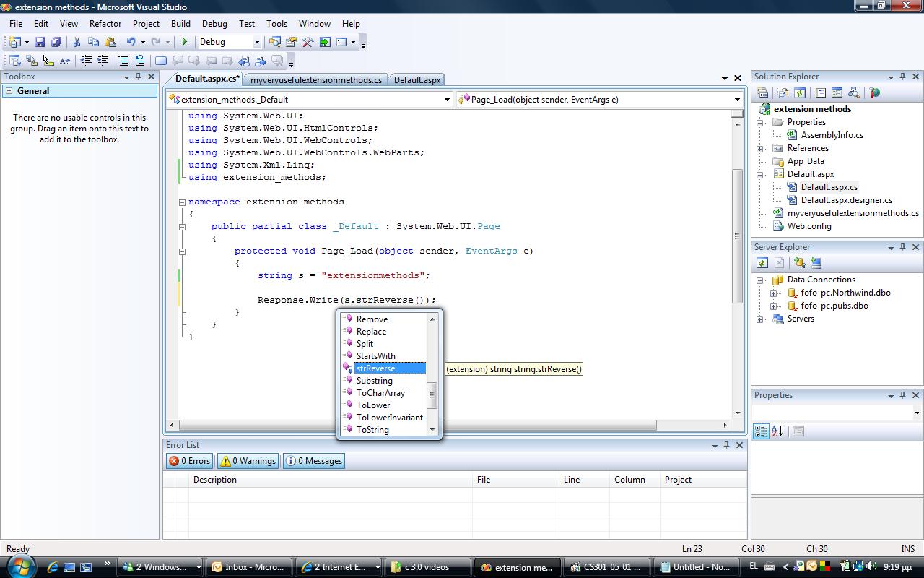Uncomment the selected lines icon

[139, 61]
